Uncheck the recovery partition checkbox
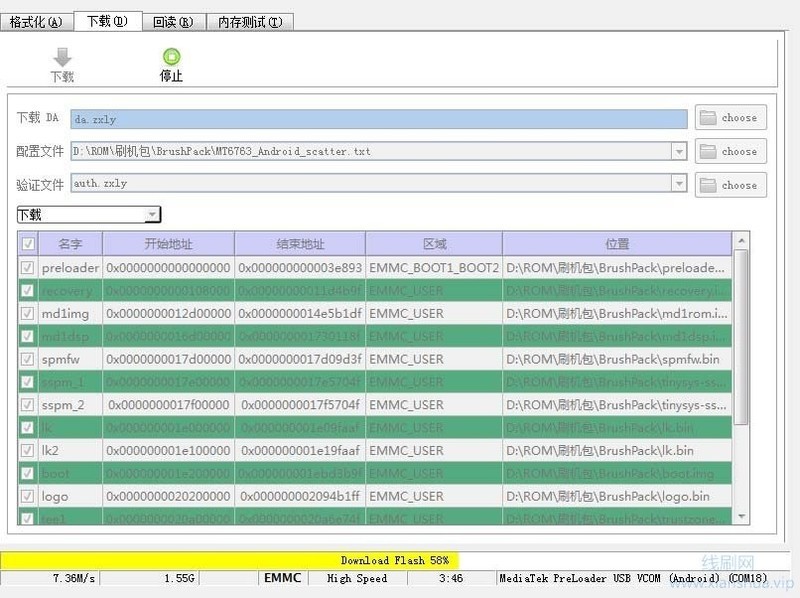 click(x=27, y=290)
